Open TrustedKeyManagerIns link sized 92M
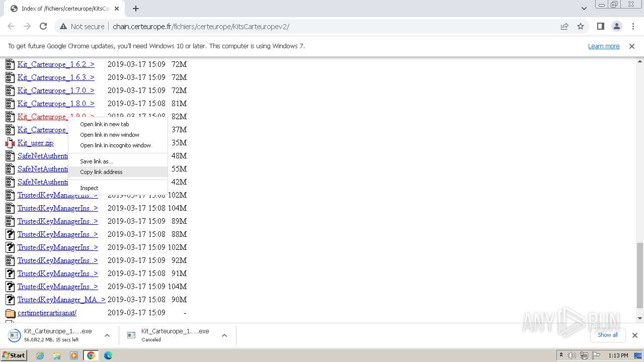This screenshot has width=644, height=362. click(x=58, y=260)
